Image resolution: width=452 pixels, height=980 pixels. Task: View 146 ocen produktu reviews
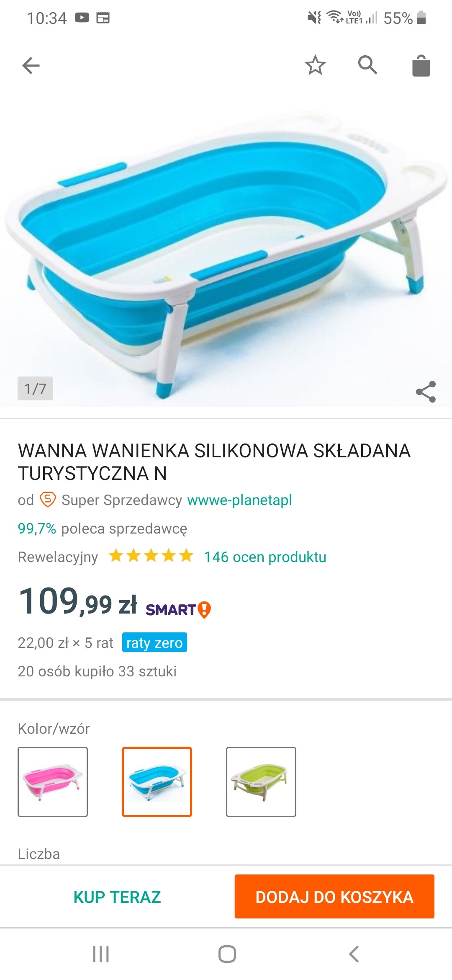click(265, 557)
